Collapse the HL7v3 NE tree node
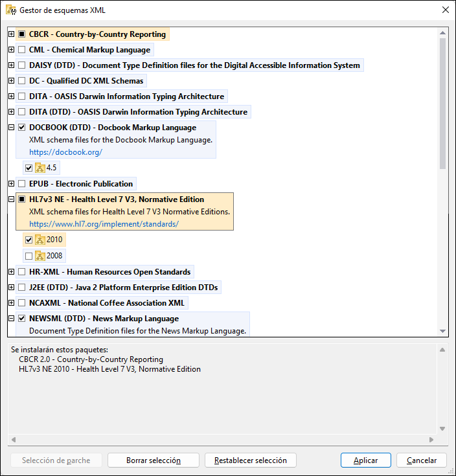 pos(12,199)
